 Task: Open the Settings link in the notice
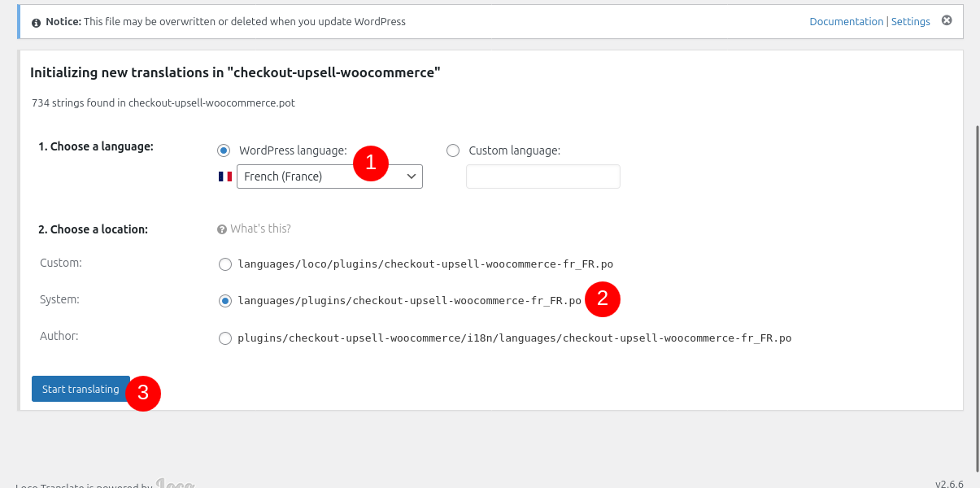point(910,22)
